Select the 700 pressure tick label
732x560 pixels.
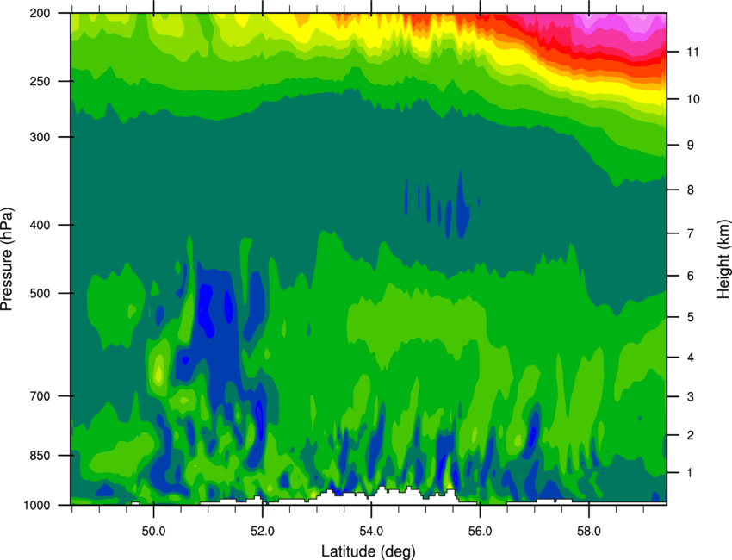click(40, 396)
